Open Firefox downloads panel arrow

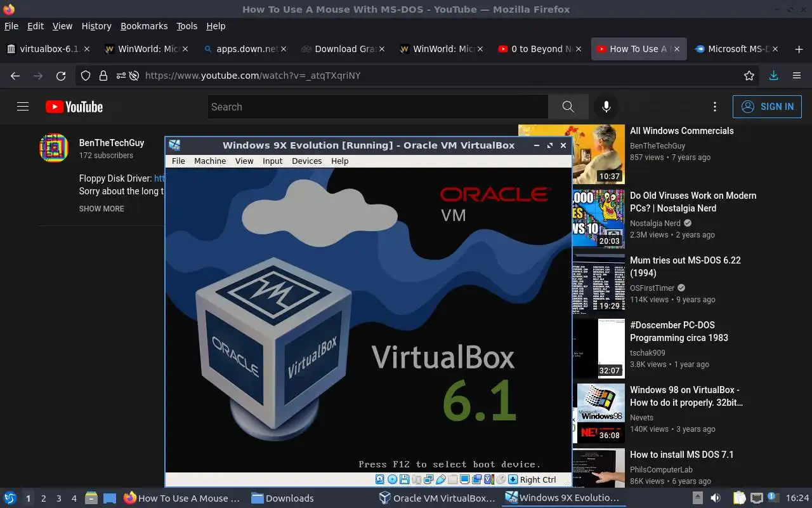tap(773, 76)
